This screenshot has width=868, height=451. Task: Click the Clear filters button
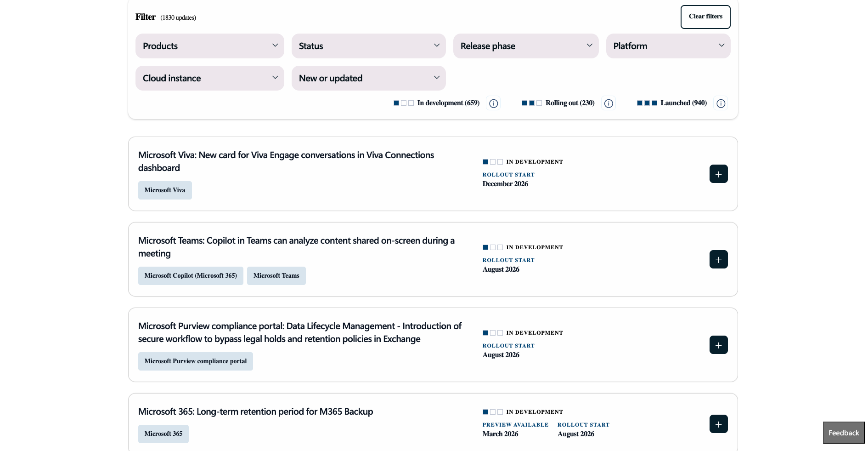705,17
